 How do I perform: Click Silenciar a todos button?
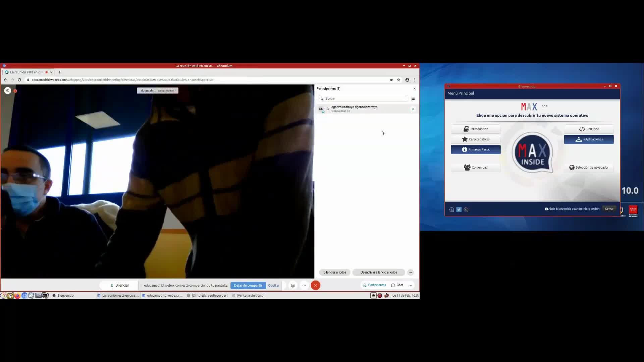(x=334, y=272)
